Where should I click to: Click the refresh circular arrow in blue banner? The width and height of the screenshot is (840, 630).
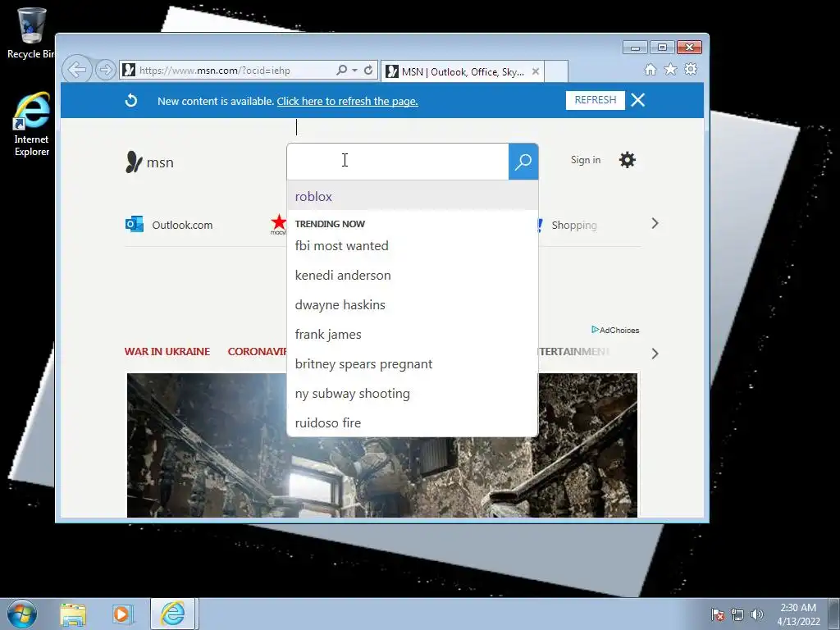[x=131, y=100]
